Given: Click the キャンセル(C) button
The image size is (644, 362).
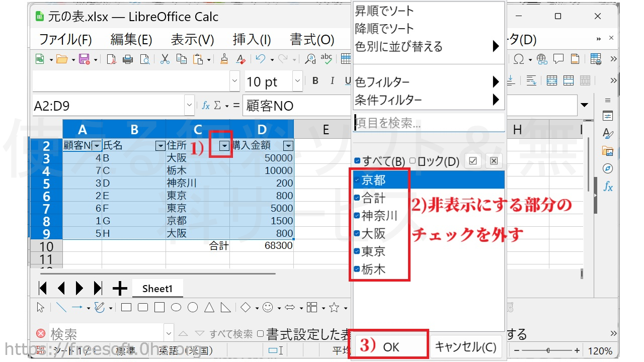Looking at the screenshot, I should pyautogui.click(x=465, y=347).
